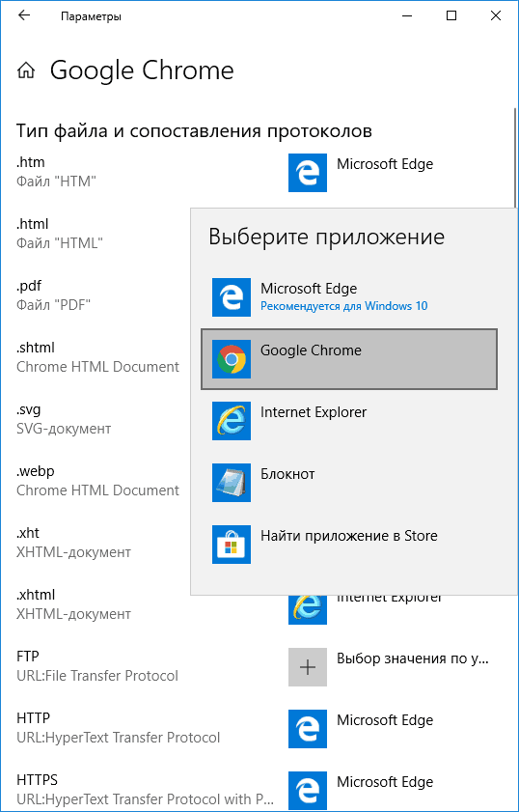This screenshot has height=812, width=519.
Task: Click Microsoft Edge icon in the .htm row
Action: coord(308,173)
